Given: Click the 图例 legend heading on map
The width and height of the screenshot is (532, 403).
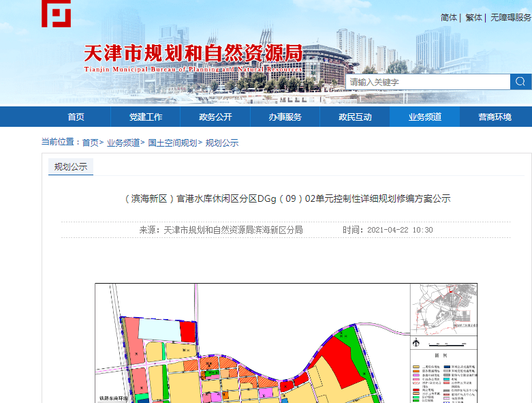Looking at the screenshot, I should pyautogui.click(x=441, y=355).
